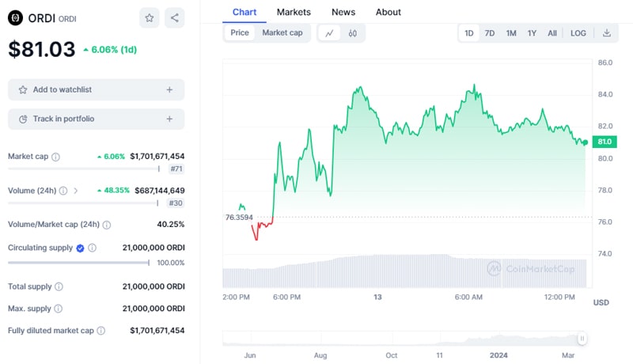The image size is (633, 364).
Task: Expand Volume (24h) chevron arrow
Action: pyautogui.click(x=75, y=191)
